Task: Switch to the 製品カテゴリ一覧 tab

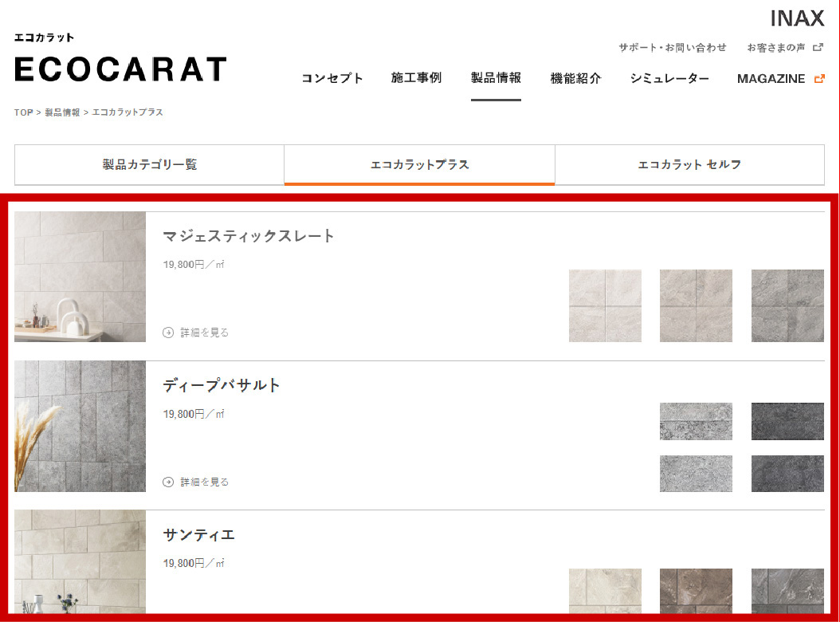Action: [x=150, y=165]
